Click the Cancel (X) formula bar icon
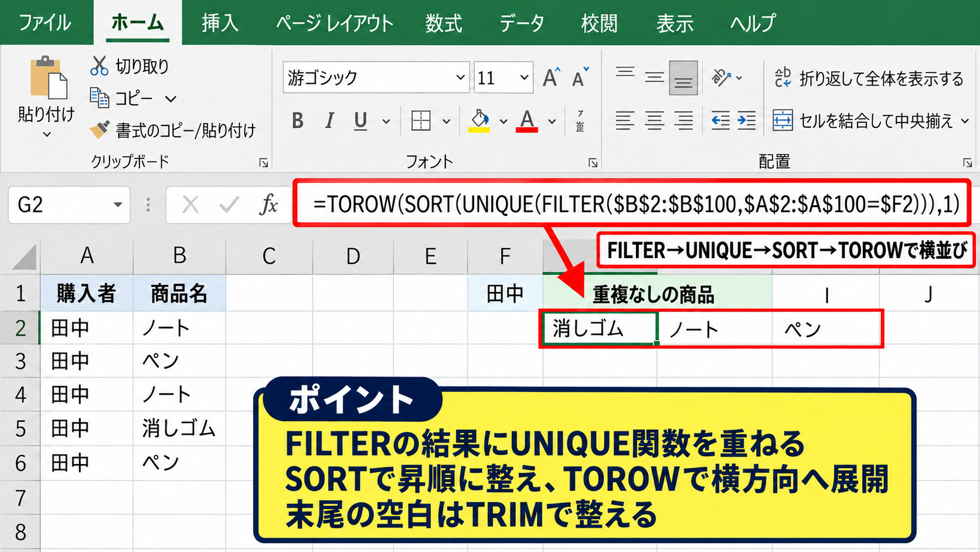Viewport: 980px width, 552px height. point(190,205)
